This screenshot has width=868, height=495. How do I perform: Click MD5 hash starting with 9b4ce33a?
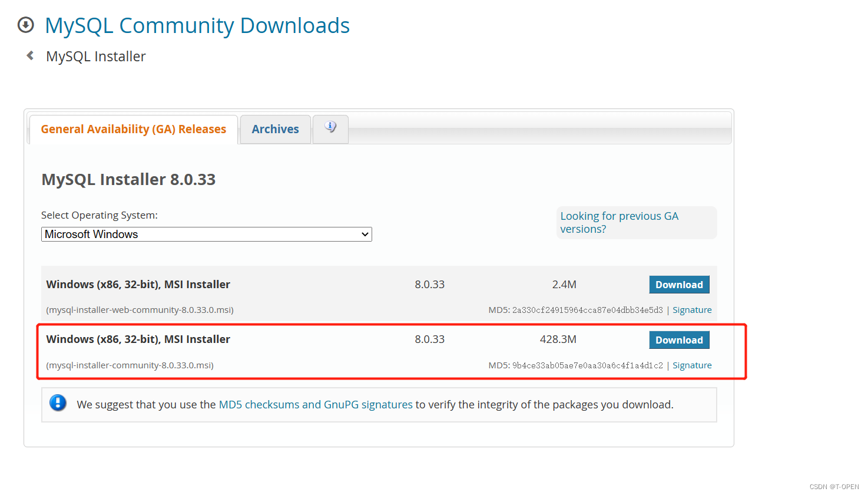588,365
